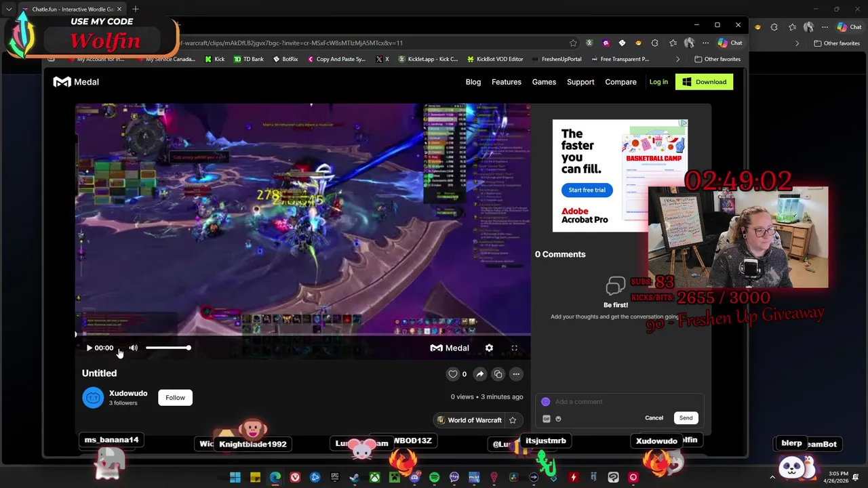Viewport: 868px width, 488px height.
Task: Open Epic Games Launcher from taskbar
Action: click(334, 477)
